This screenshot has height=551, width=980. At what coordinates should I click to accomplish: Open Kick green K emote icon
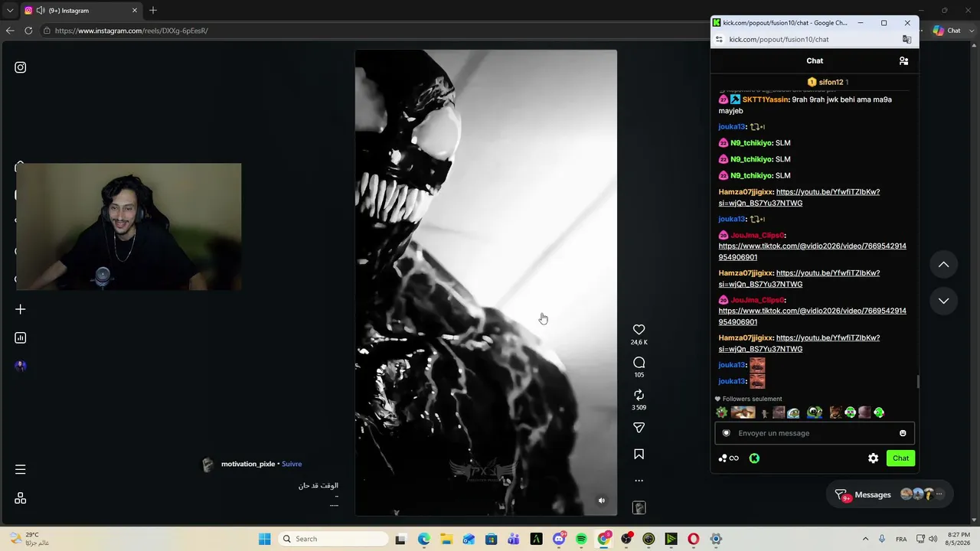coord(754,458)
